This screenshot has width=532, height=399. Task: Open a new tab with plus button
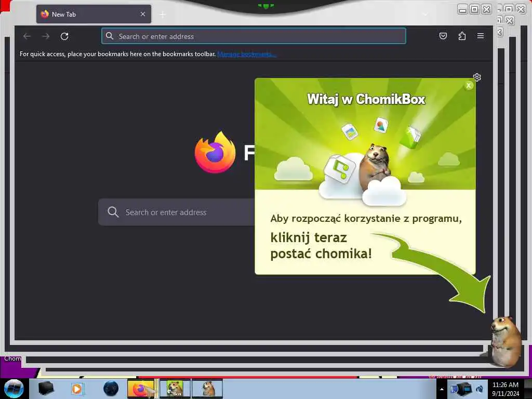pyautogui.click(x=163, y=15)
